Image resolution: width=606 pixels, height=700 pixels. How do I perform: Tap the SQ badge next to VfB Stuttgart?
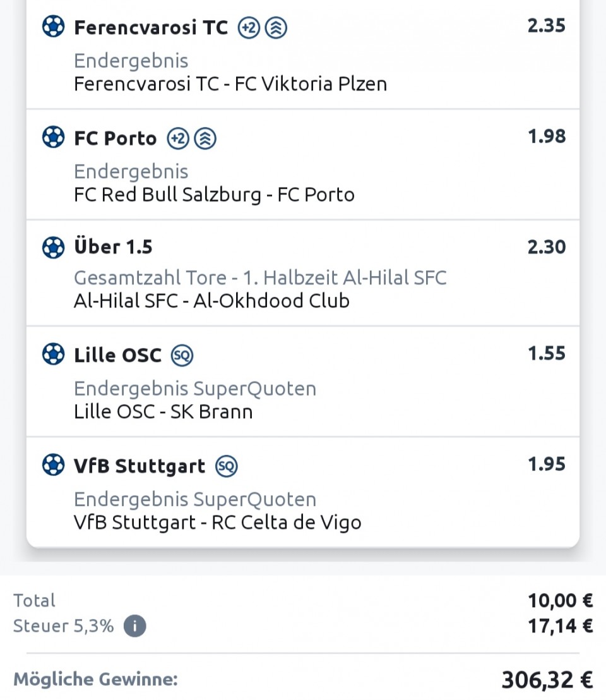(x=226, y=467)
